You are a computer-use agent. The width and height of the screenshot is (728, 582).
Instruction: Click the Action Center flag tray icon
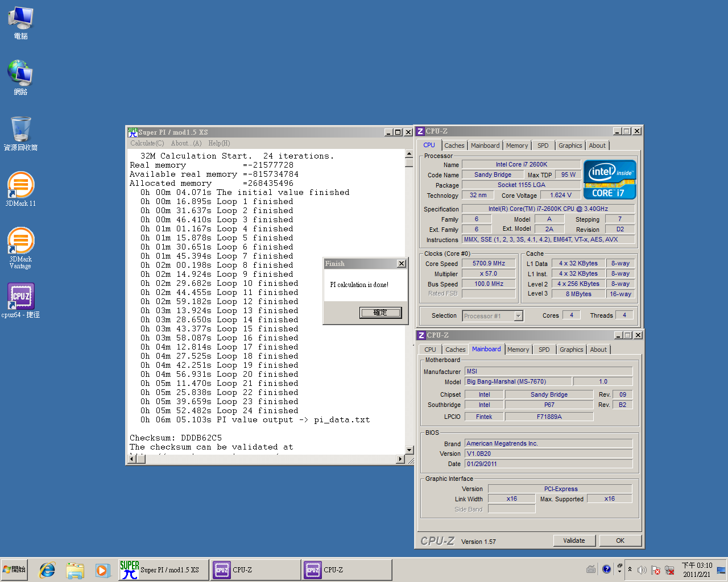point(655,570)
